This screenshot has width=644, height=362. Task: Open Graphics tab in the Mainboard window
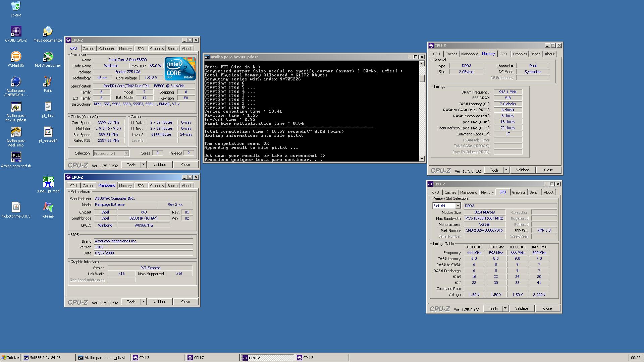coord(157,186)
